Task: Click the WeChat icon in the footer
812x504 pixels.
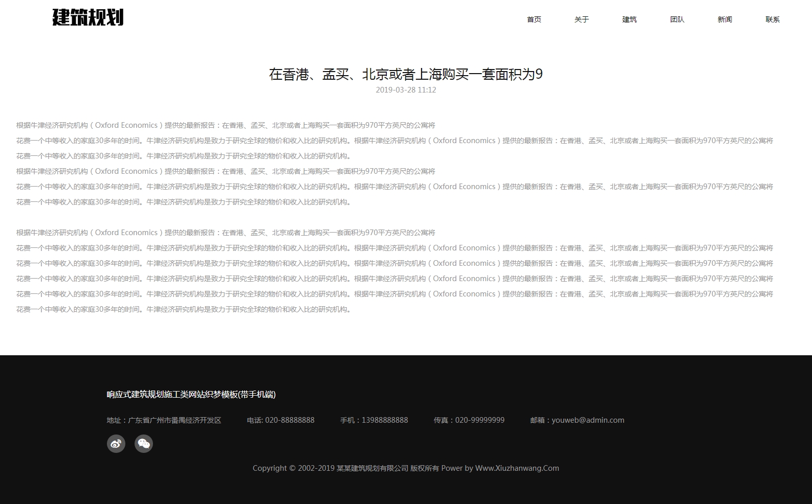Action: point(144,444)
